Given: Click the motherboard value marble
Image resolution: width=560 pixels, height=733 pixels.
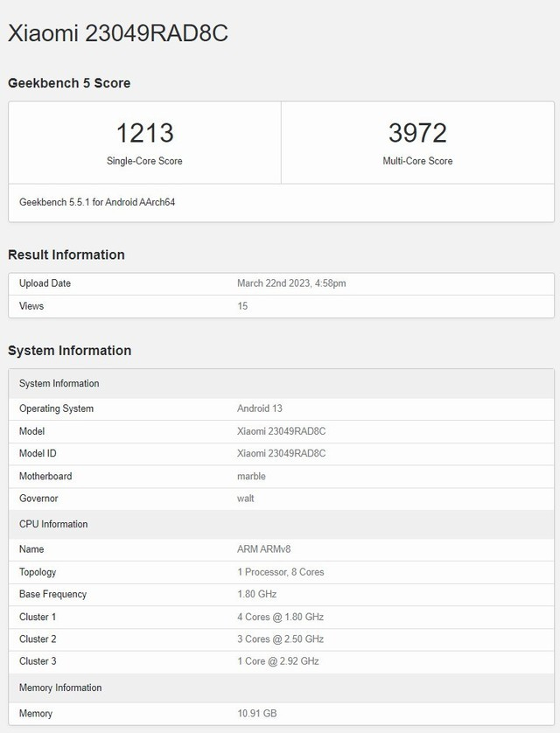Looking at the screenshot, I should point(251,477).
